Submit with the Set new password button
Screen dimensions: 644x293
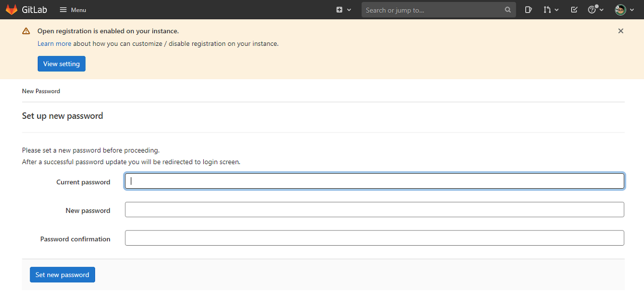point(62,275)
